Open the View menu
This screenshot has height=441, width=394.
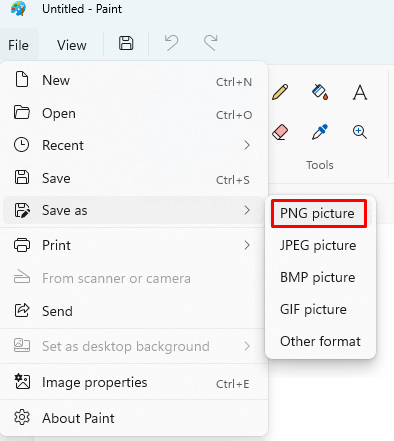pyautogui.click(x=72, y=45)
